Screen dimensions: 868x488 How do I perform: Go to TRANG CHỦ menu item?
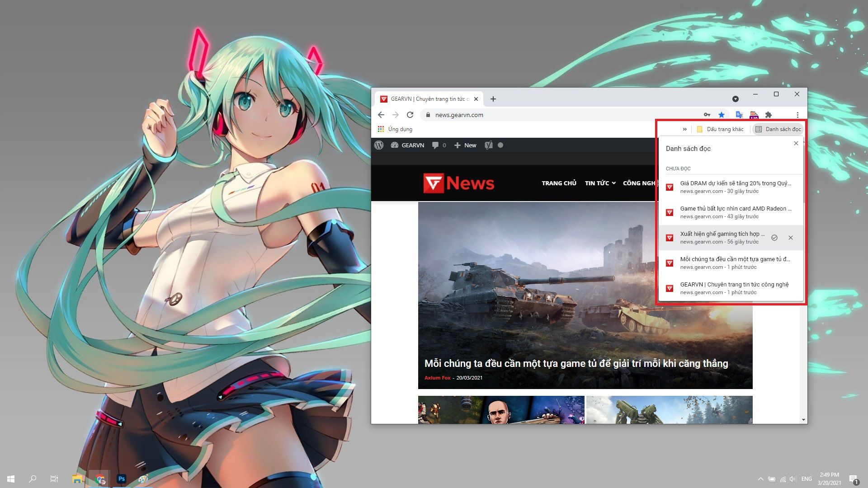click(x=559, y=183)
